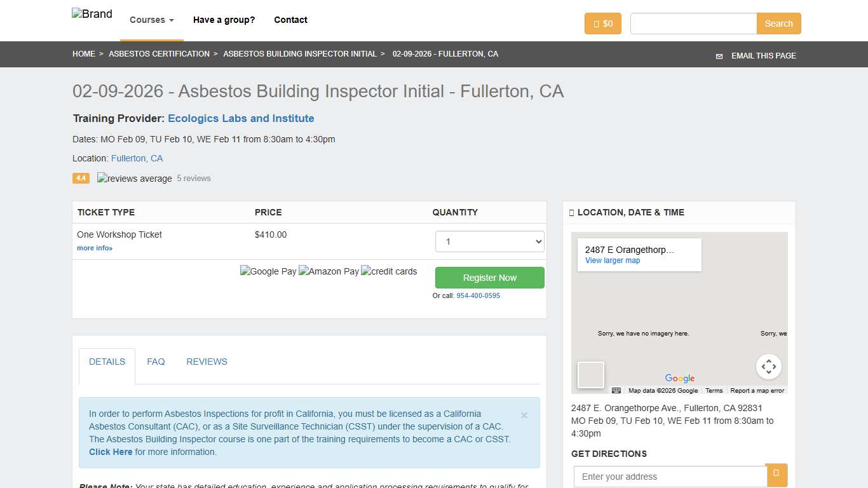Click Here for CAC licensing information
The height and width of the screenshot is (488, 868).
coord(111,452)
